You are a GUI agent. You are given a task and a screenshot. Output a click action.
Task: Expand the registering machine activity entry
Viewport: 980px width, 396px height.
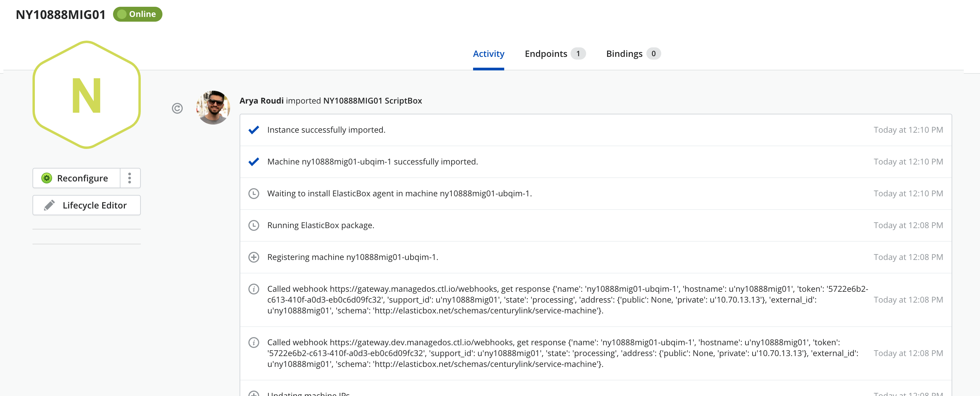click(x=253, y=257)
